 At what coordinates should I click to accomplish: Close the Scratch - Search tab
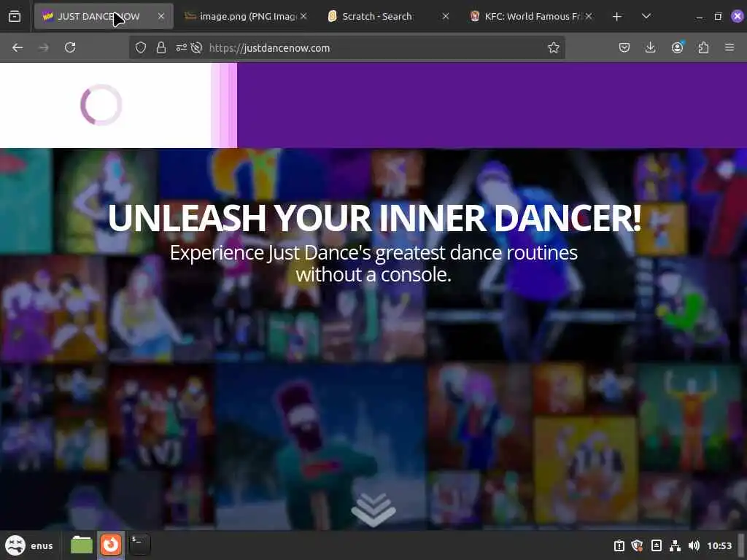click(446, 16)
